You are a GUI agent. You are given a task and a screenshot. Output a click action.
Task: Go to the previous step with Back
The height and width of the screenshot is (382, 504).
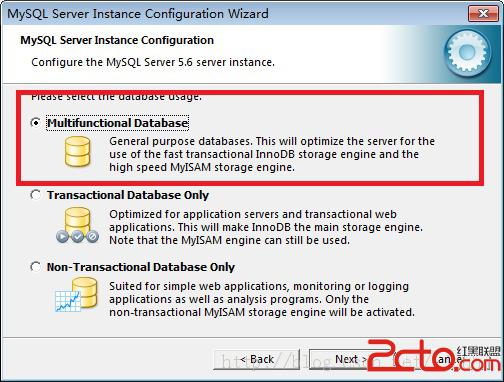[x=256, y=359]
